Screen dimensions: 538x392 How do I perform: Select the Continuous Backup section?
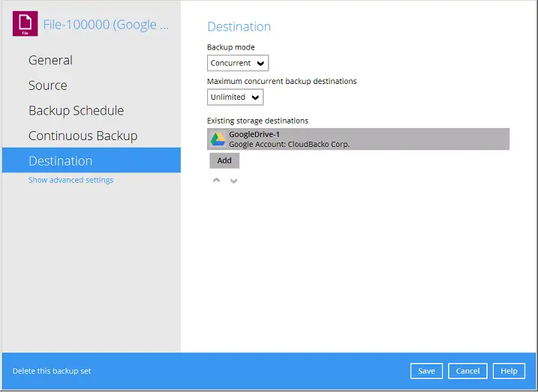[83, 136]
